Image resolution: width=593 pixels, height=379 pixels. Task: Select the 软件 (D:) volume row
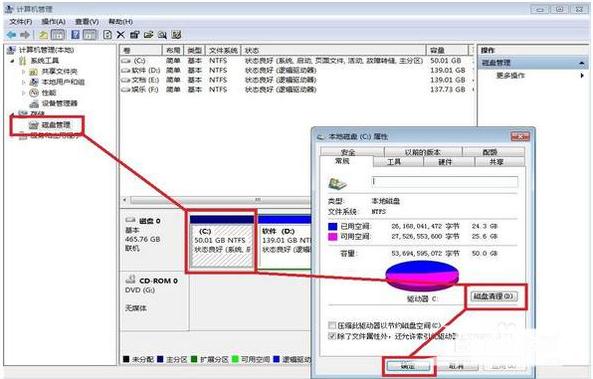pos(297,70)
